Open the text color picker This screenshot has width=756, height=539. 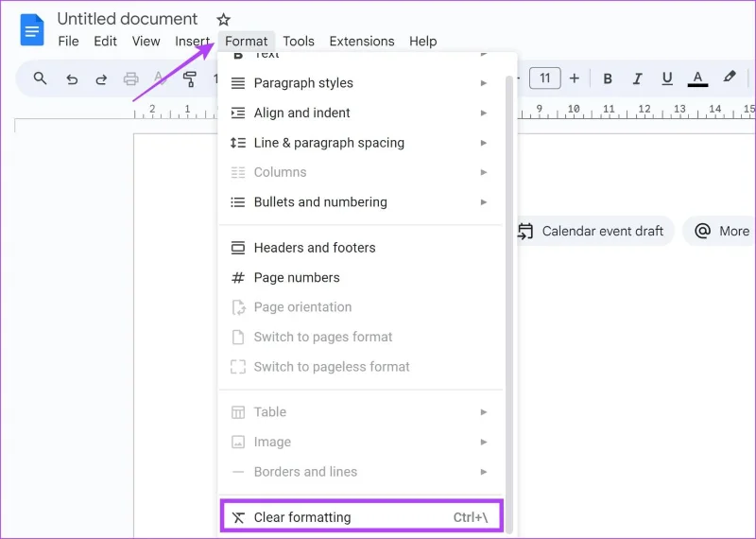(697, 78)
